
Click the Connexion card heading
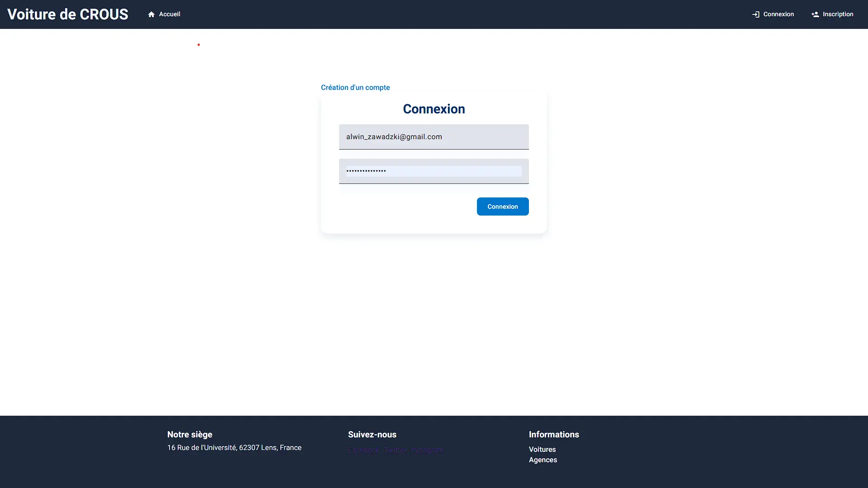(x=434, y=109)
